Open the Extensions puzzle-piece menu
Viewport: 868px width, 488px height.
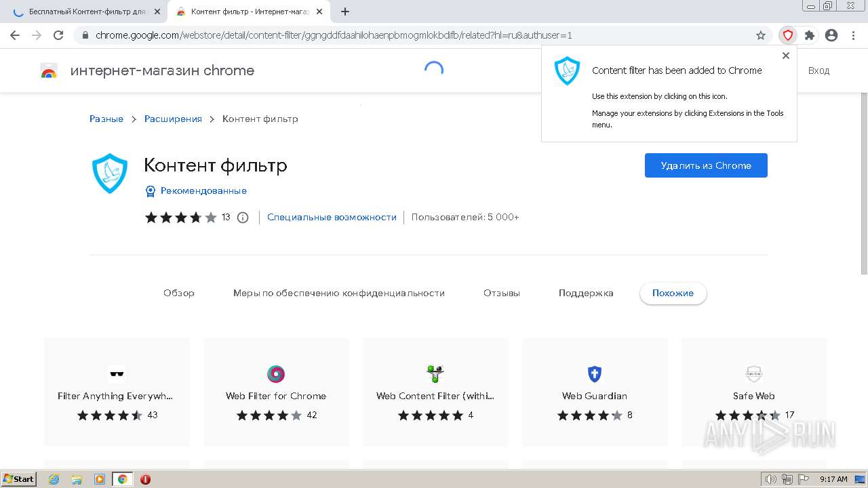810,35
